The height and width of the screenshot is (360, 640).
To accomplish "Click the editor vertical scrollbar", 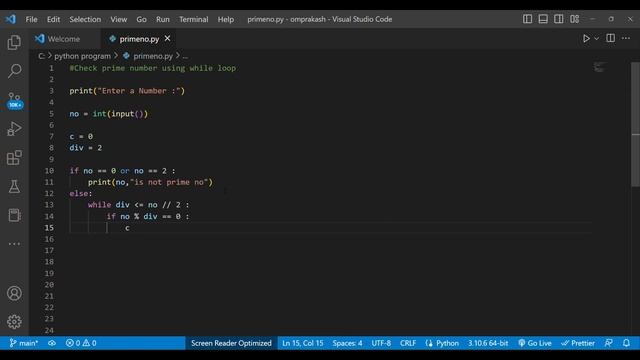I will coord(636,124).
